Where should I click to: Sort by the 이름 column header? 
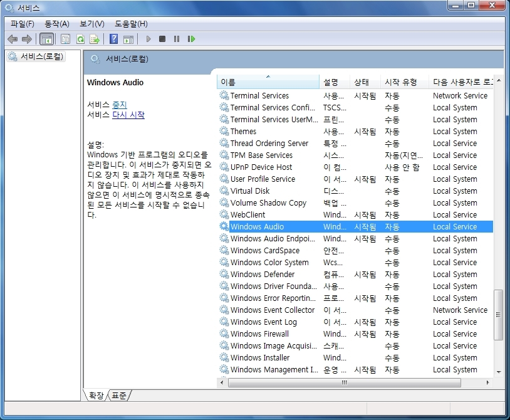coord(268,82)
